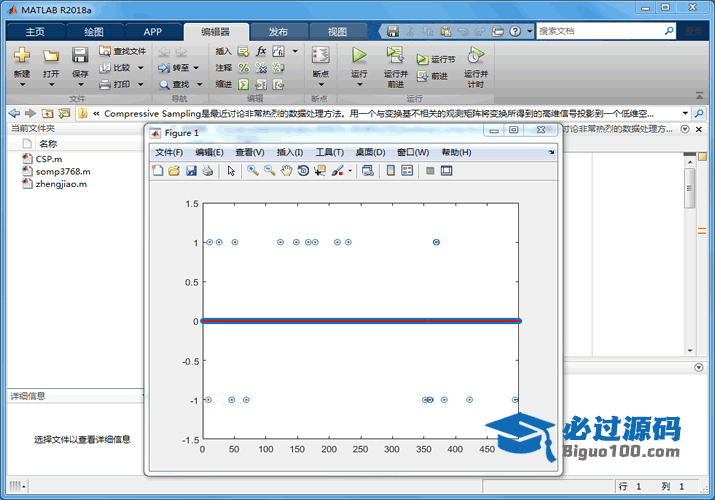Select Zoom Out tool in Figure 1
The height and width of the screenshot is (500, 715).
[x=269, y=170]
